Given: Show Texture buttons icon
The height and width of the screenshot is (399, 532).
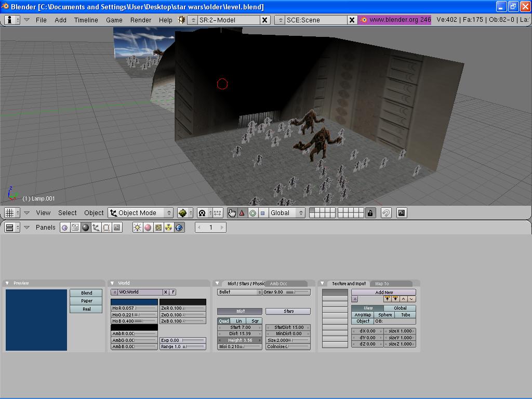Looking at the screenshot, I should click(x=158, y=228).
